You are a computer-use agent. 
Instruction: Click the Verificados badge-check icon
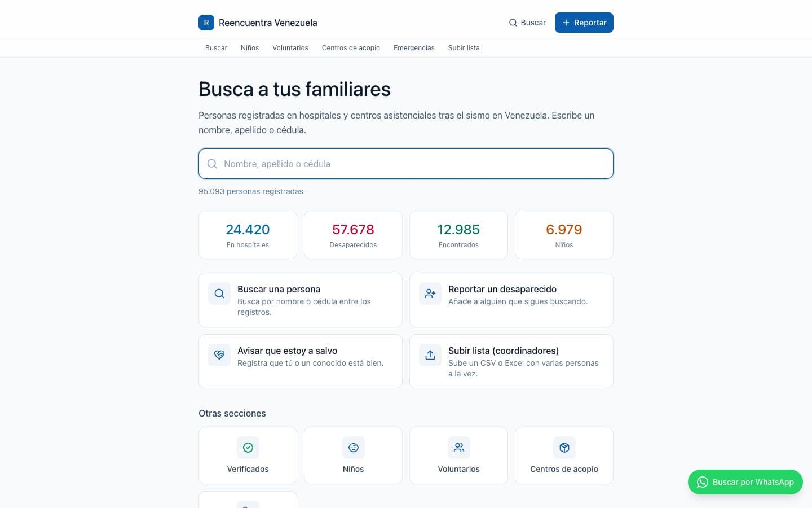248,448
